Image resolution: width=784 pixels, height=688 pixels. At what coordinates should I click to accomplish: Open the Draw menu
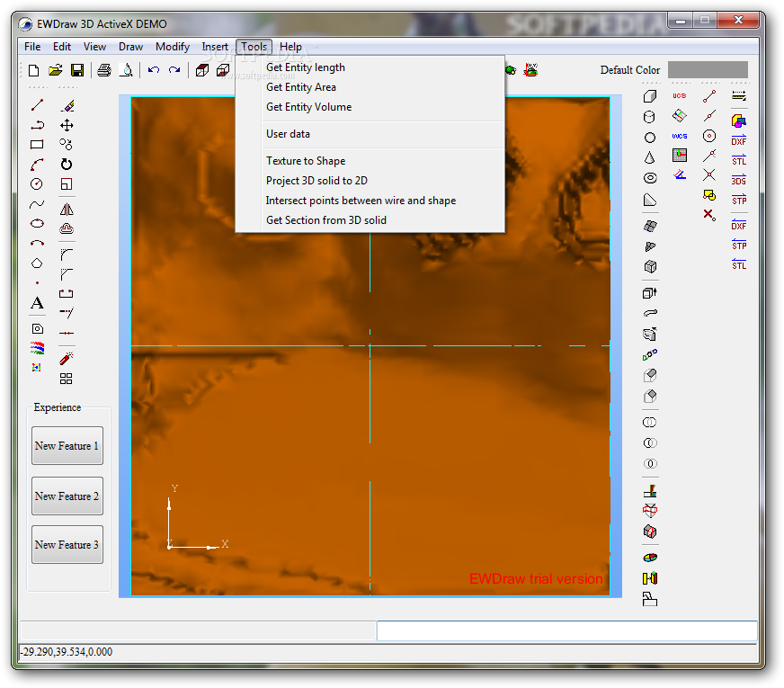130,47
